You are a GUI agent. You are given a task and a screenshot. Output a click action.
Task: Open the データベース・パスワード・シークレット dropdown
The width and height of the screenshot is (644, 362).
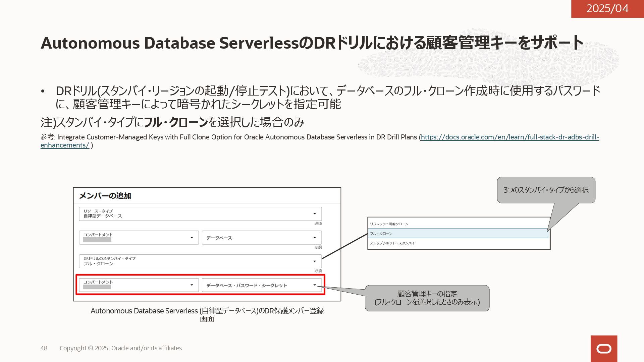262,285
